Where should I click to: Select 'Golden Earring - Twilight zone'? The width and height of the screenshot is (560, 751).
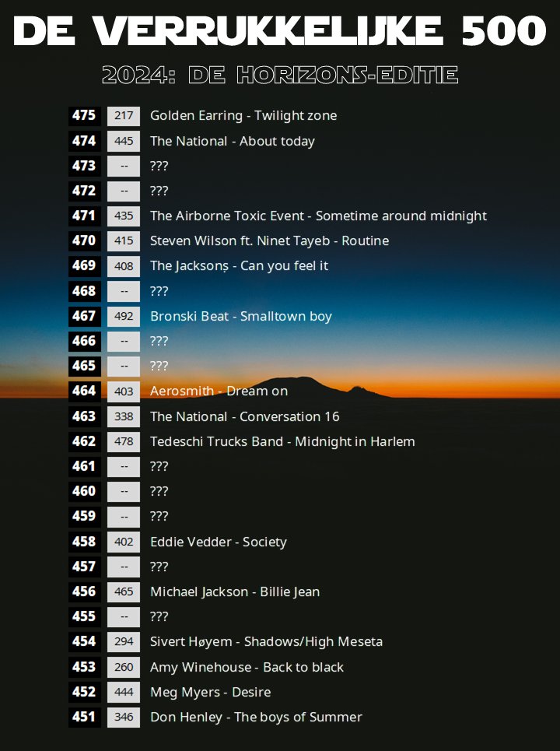[x=243, y=116]
